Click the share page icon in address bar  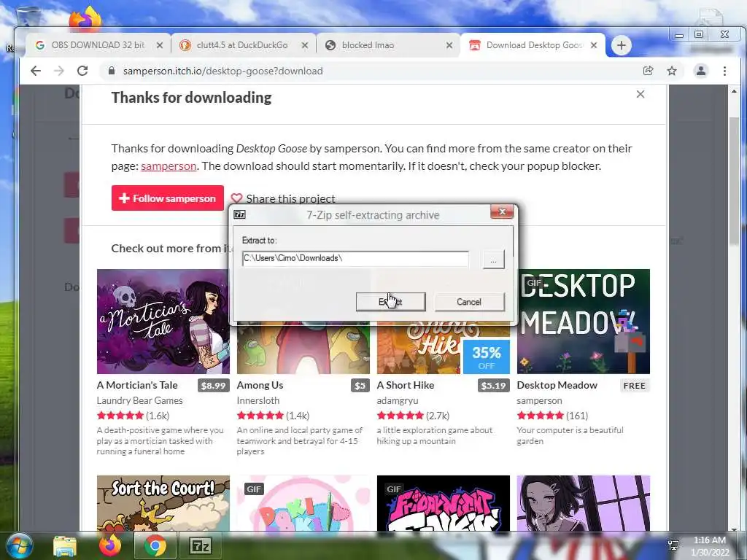[x=648, y=71]
